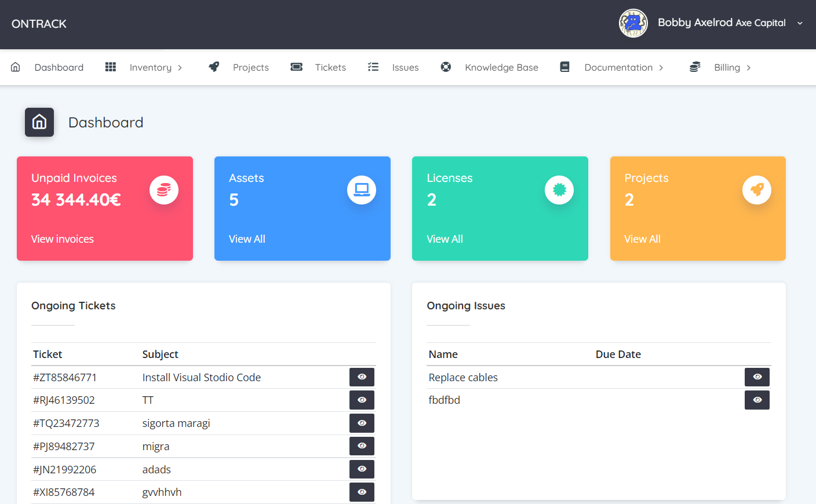Viewport: 816px width, 504px height.
Task: Open the Projects menu item
Action: pos(250,67)
